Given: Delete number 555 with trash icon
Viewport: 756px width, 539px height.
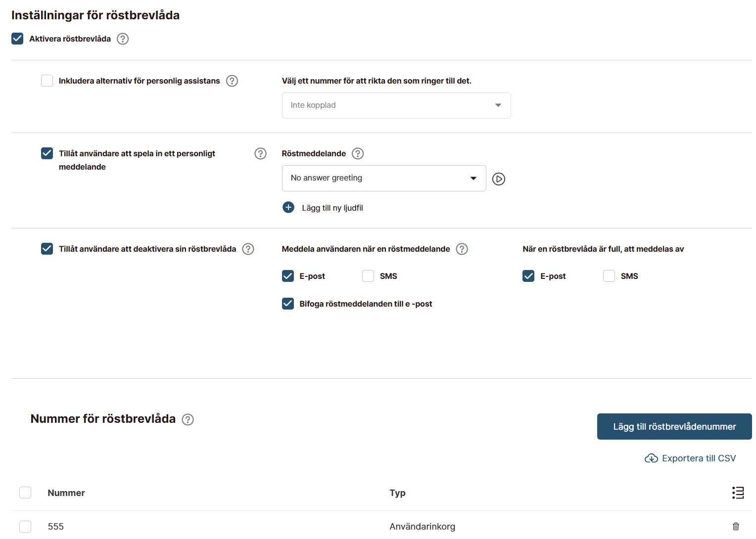Looking at the screenshot, I should 736,527.
